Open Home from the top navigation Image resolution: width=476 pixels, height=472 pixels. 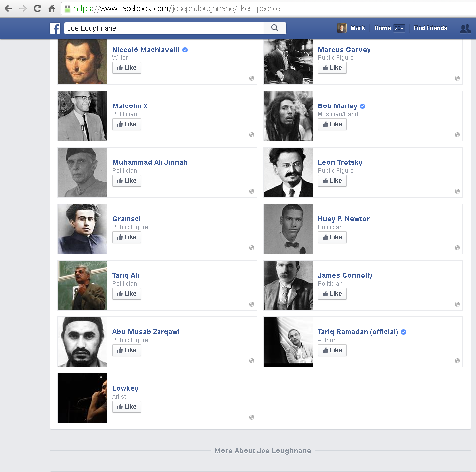pyautogui.click(x=382, y=28)
